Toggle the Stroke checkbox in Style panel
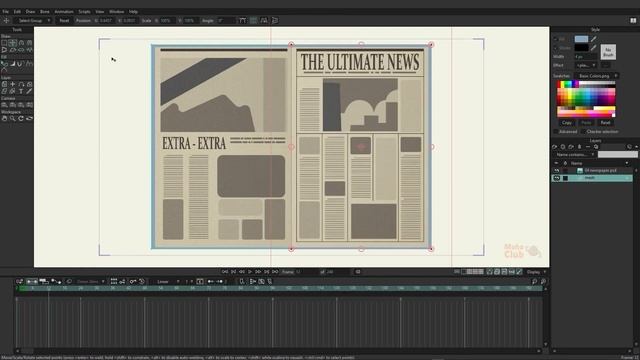The width and height of the screenshot is (640, 360). coord(556,48)
